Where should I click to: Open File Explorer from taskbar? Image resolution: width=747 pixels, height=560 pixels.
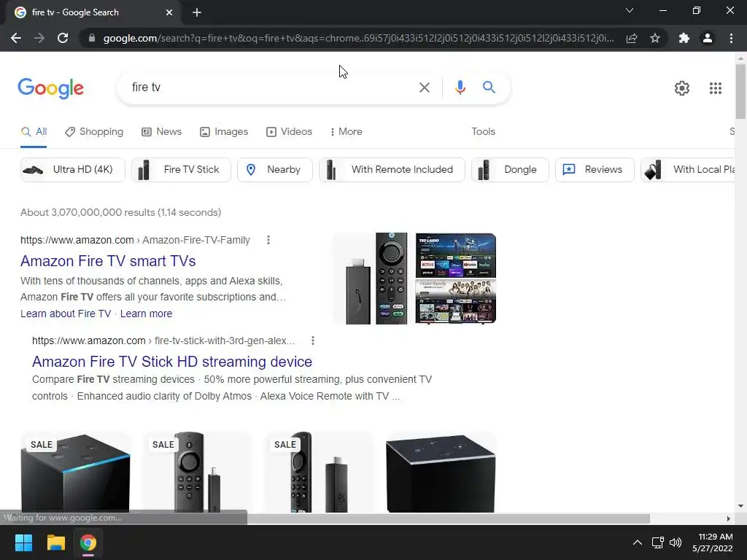point(55,542)
